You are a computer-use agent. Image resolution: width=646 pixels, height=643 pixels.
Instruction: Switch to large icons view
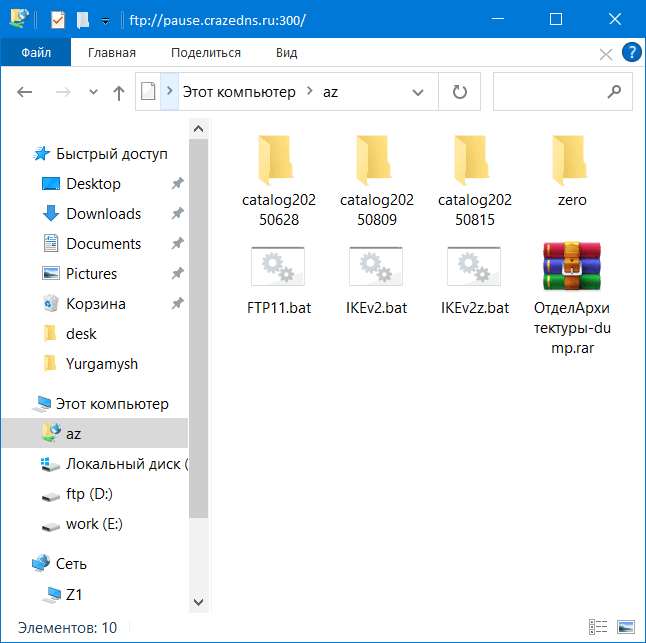[x=626, y=627]
